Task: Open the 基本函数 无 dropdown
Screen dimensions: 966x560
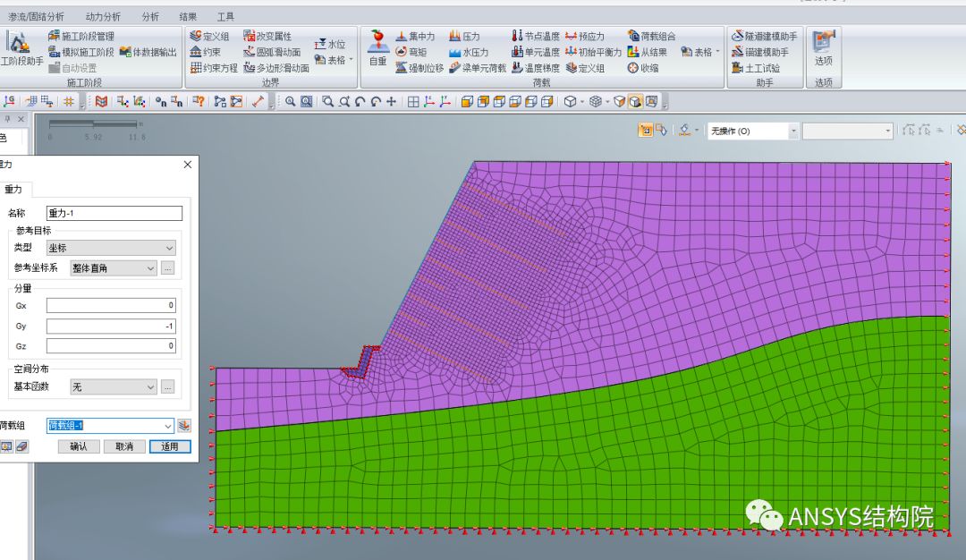Action: tap(114, 386)
